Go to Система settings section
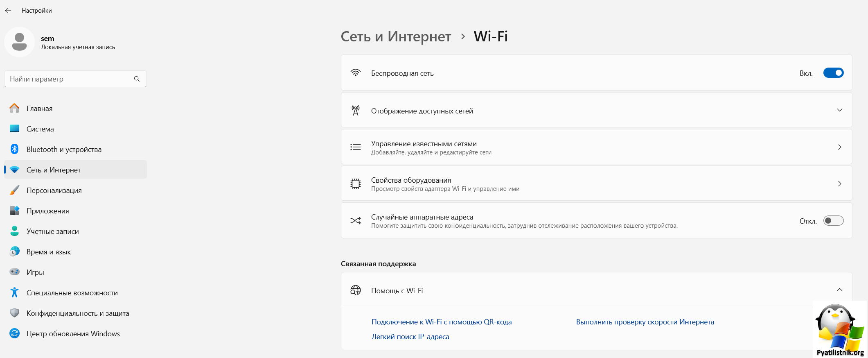 [x=75, y=129]
